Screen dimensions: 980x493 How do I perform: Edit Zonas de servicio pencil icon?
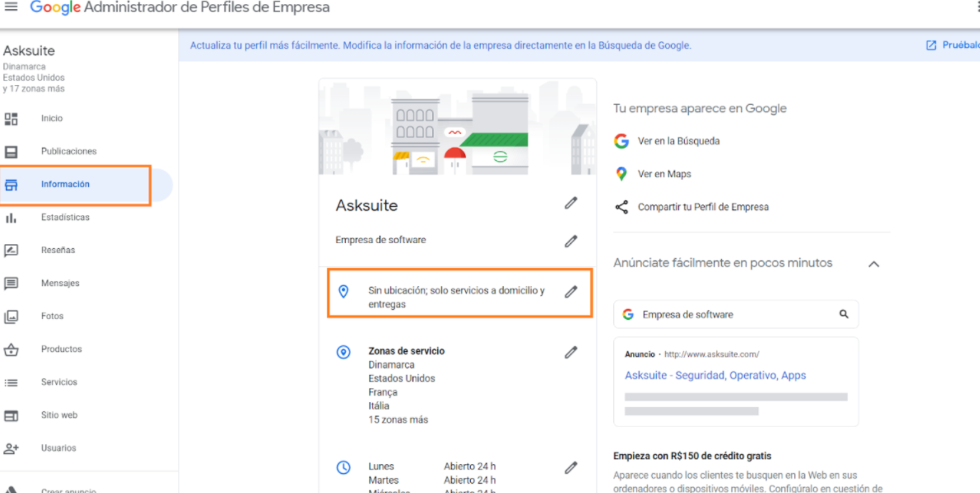570,353
